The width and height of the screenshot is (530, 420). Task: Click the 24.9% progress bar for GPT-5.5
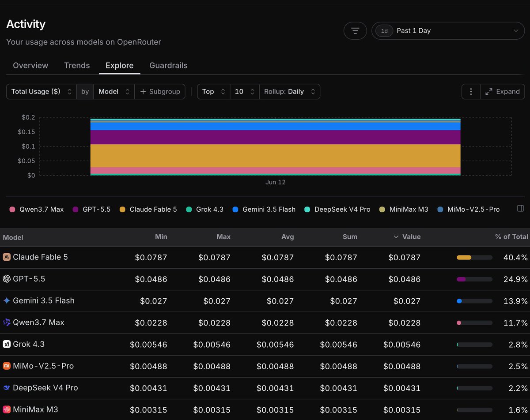click(474, 279)
